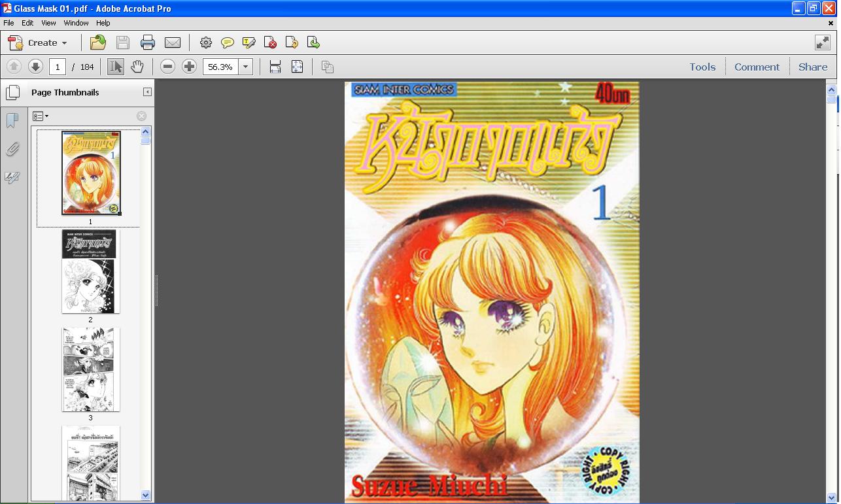This screenshot has height=504, width=841.
Task: Switch to Read Mode icon
Action: coord(823,42)
